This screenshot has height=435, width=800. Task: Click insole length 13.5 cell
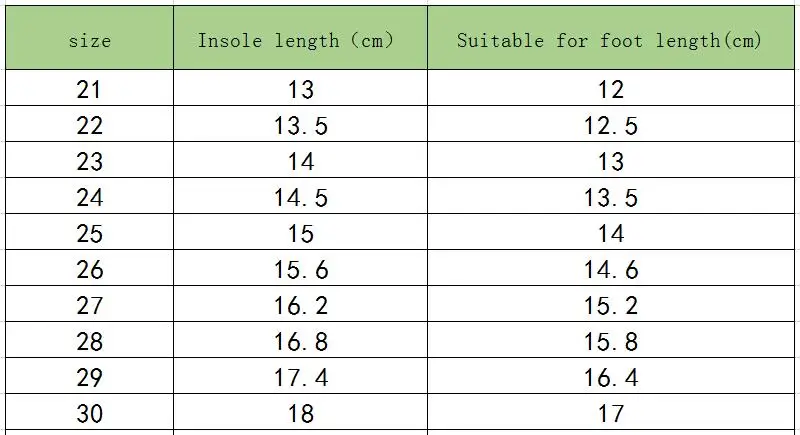300,126
